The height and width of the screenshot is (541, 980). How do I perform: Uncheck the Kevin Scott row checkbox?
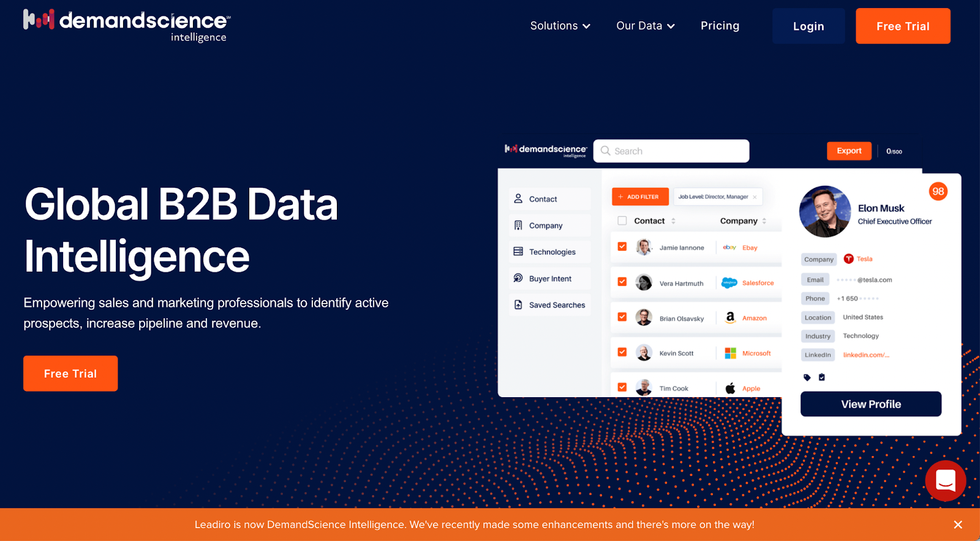(x=622, y=352)
